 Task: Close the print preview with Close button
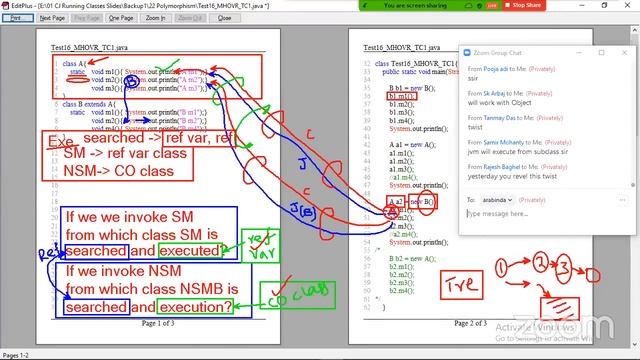(224, 18)
